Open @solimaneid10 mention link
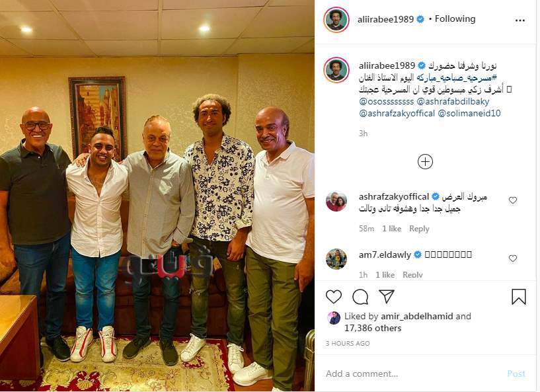This screenshot has height=392, width=540. pos(469,113)
